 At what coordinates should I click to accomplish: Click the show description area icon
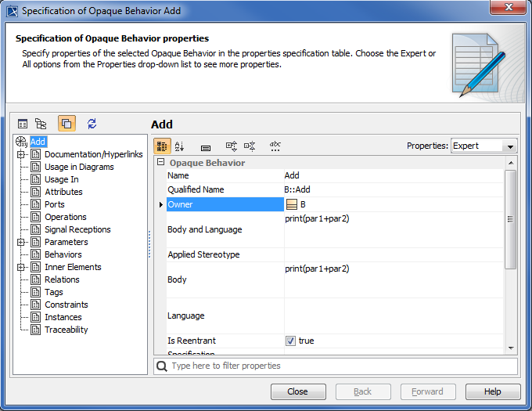[x=206, y=148]
